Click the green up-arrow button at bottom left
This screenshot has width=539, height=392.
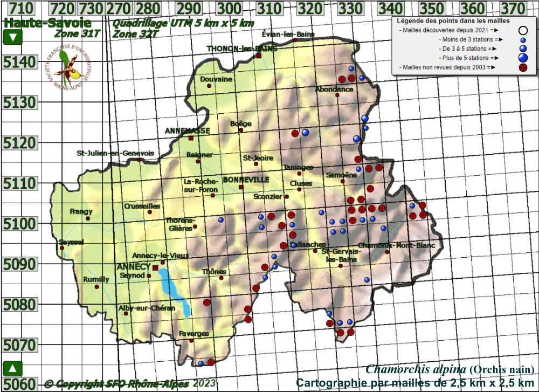pos(12,368)
